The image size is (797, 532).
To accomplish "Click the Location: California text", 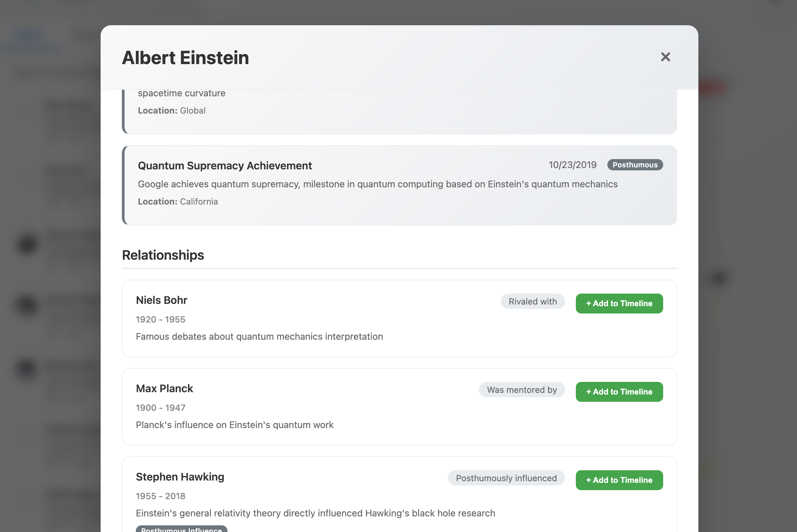I will 177,202.
